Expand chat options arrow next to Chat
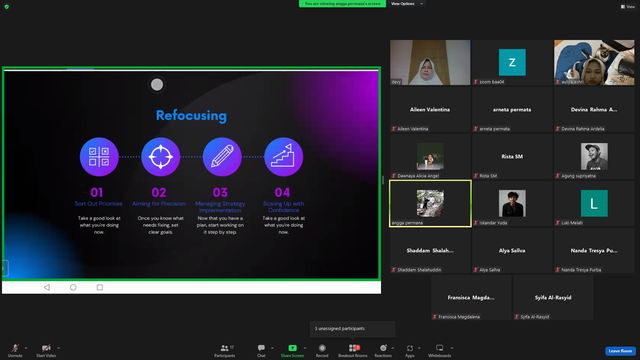This screenshot has height=360, width=640. pyautogui.click(x=272, y=348)
